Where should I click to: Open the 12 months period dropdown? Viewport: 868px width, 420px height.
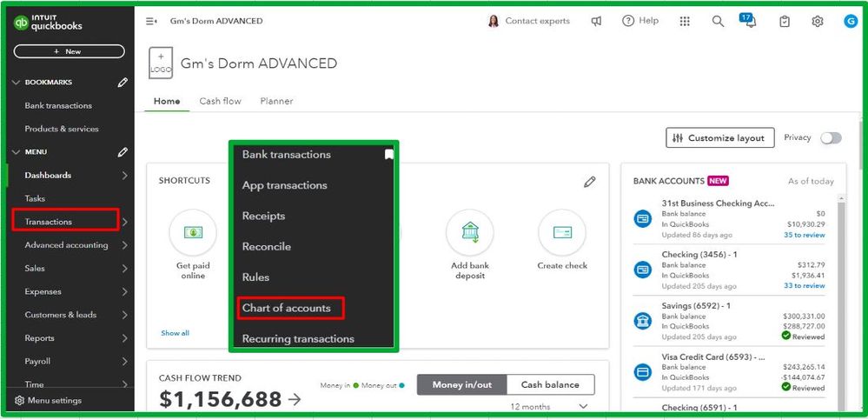click(x=548, y=406)
